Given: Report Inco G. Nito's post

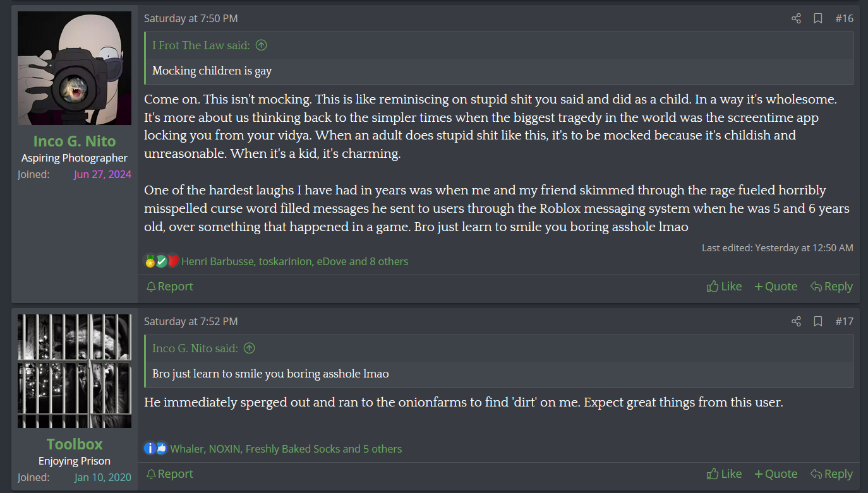Looking at the screenshot, I should [169, 287].
